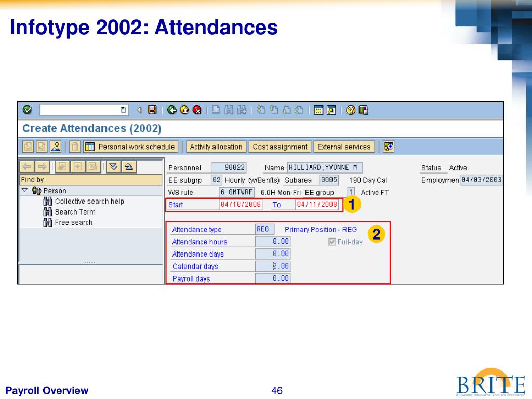This screenshot has height=399, width=532.
Task: Click the Print icon
Action: click(x=216, y=110)
